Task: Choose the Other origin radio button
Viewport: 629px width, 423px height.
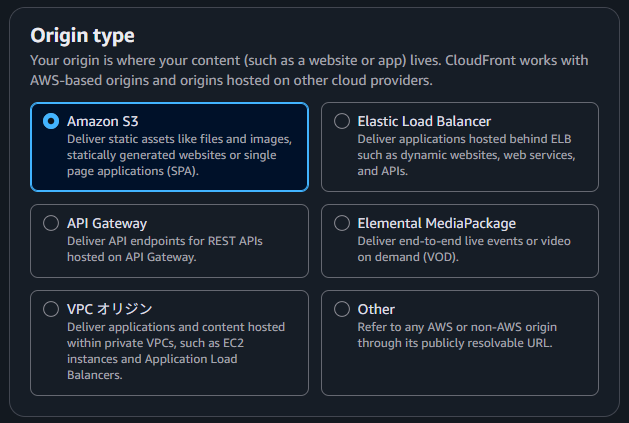Action: [x=342, y=309]
